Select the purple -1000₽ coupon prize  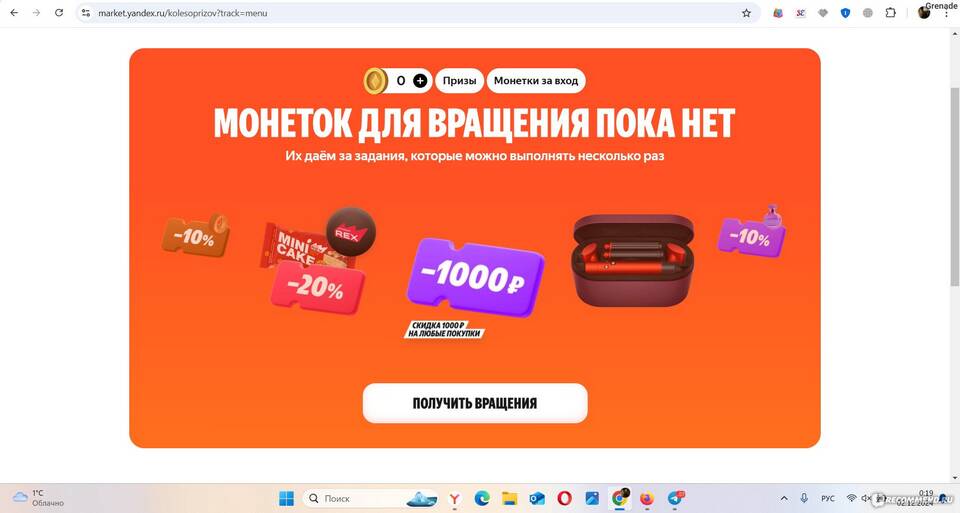[475, 277]
